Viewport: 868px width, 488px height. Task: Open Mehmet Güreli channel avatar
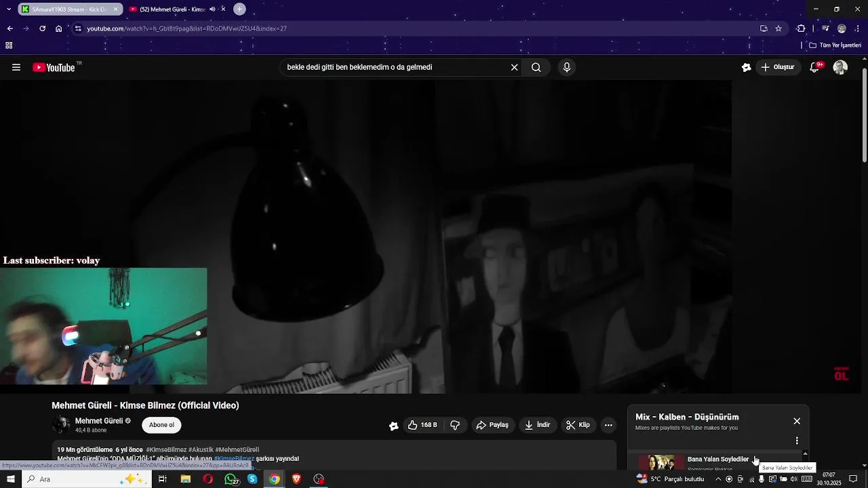coord(61,425)
